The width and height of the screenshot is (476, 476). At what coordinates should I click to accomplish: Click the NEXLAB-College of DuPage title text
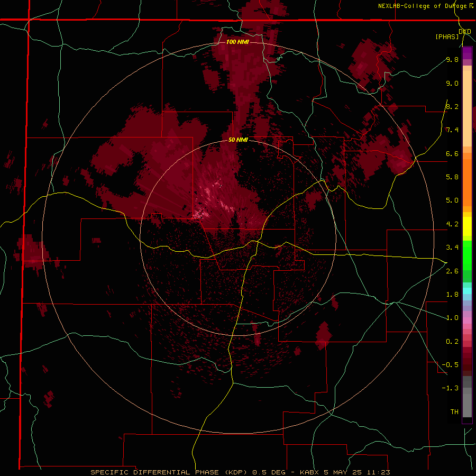[422, 6]
